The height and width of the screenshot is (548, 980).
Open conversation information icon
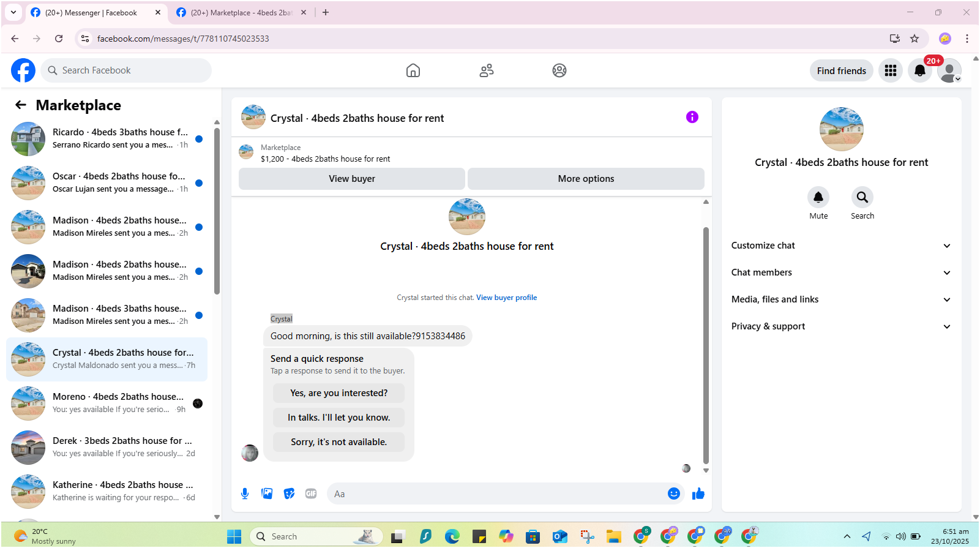point(692,117)
